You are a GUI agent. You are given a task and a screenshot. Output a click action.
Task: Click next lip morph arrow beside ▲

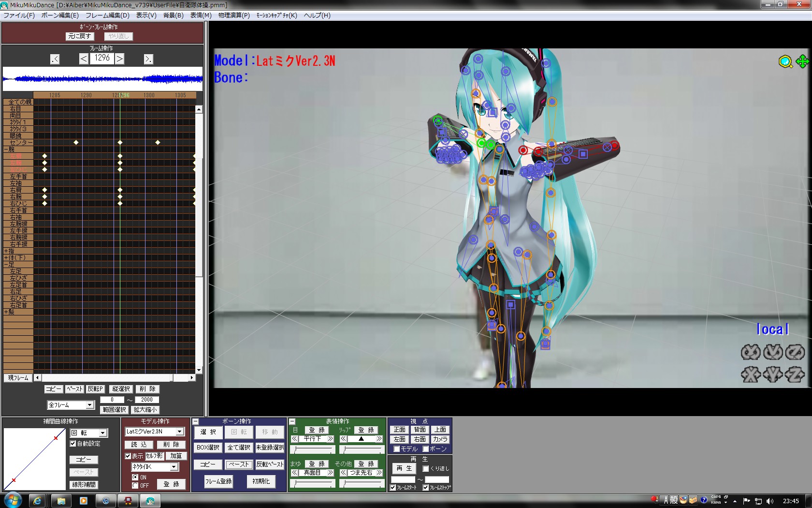click(379, 439)
